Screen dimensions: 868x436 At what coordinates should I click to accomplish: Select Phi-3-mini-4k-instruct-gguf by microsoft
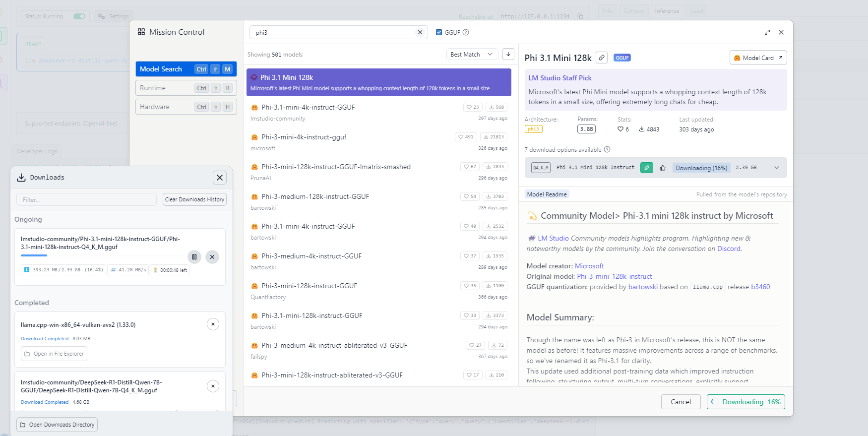click(x=379, y=142)
